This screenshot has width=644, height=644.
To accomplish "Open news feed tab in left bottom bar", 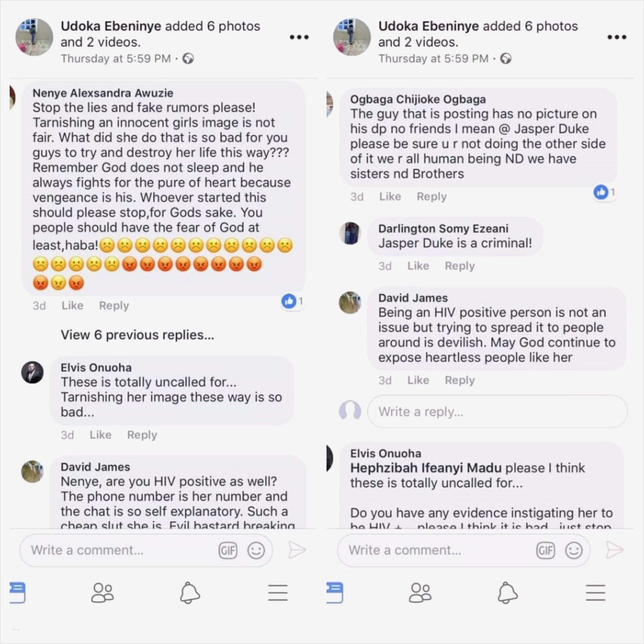I will 17,592.
